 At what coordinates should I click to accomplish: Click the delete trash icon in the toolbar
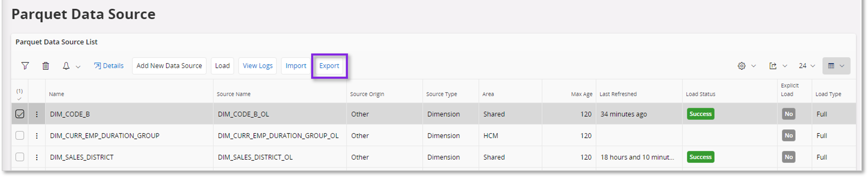coord(46,66)
